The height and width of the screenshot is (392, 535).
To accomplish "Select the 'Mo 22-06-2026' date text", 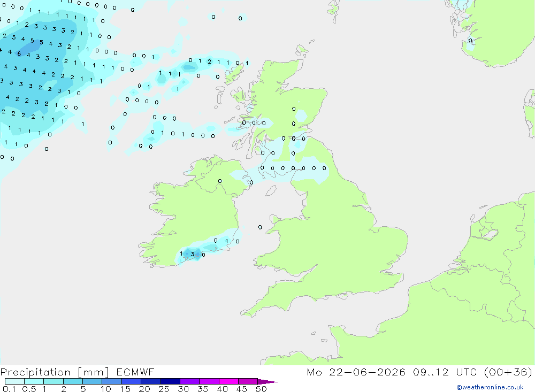I will (x=356, y=372).
